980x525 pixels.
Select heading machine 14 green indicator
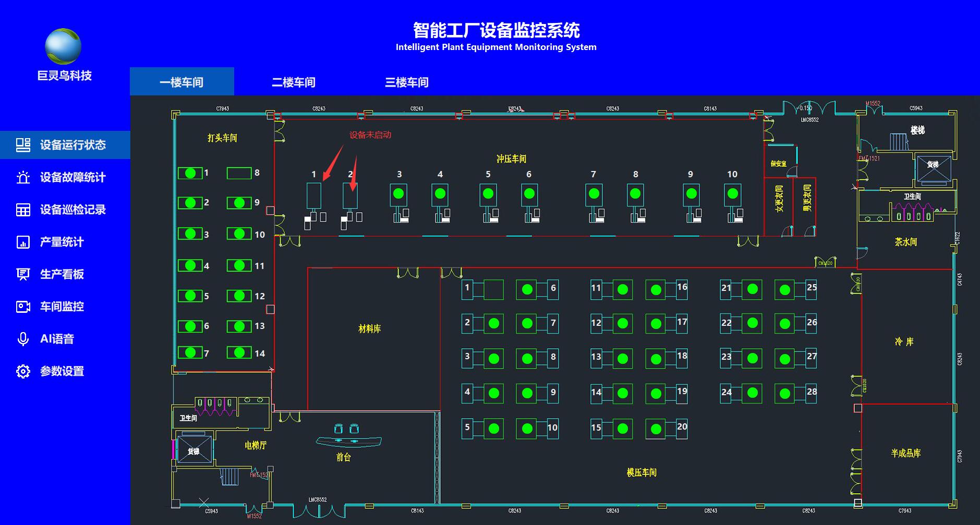click(239, 353)
